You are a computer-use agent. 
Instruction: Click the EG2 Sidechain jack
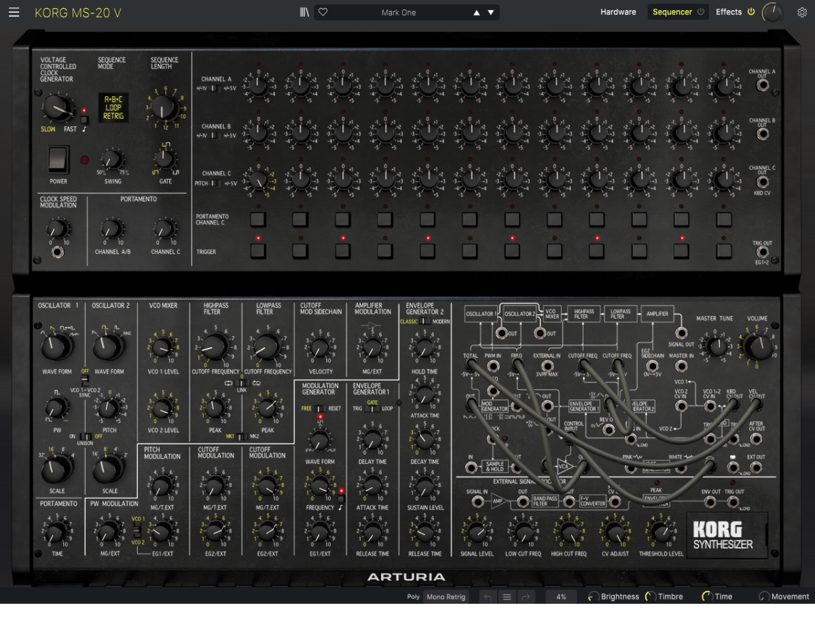click(652, 365)
